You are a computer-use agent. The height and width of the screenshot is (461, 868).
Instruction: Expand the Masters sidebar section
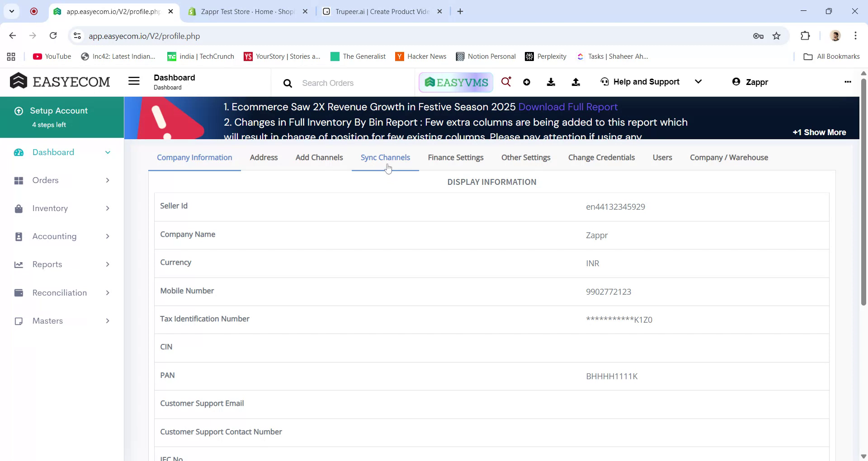pyautogui.click(x=108, y=321)
